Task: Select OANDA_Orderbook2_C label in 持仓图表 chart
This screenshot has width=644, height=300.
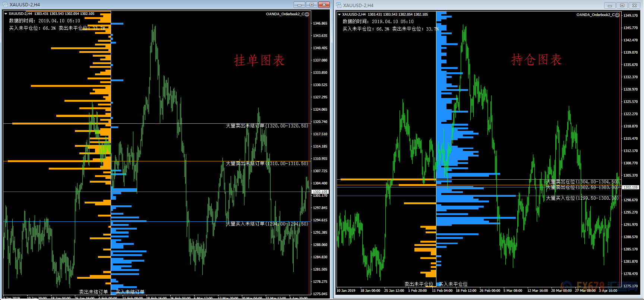Action: coord(596,15)
